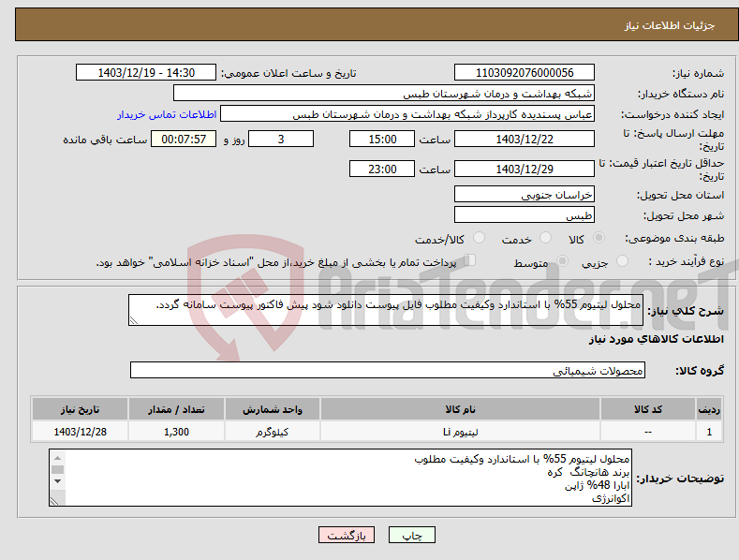The width and height of the screenshot is (739, 560).
Task: Select the جزیی purchase type radio
Action: coord(622,261)
